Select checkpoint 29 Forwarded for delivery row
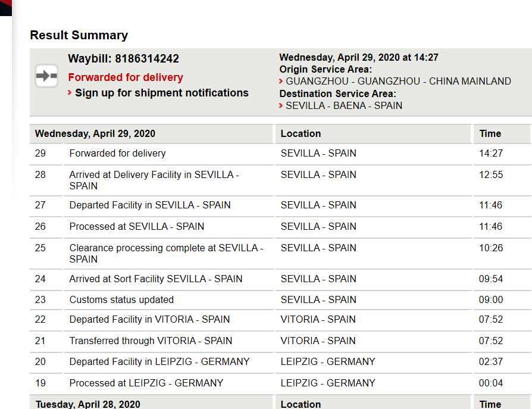The image size is (532, 409). (280, 154)
